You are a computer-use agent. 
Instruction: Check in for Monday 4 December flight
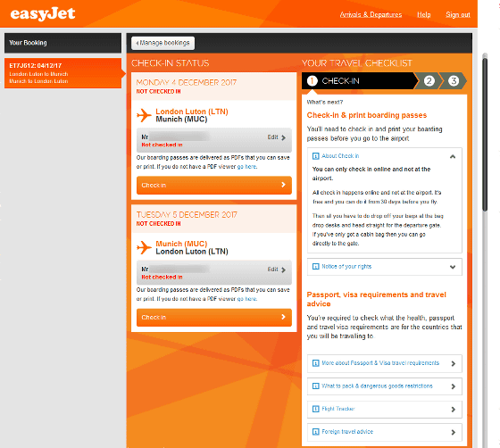click(x=214, y=185)
